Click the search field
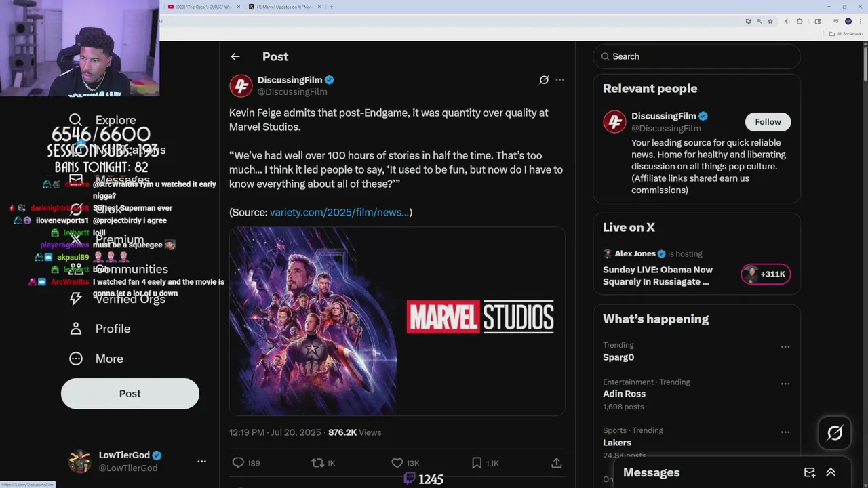 point(696,56)
